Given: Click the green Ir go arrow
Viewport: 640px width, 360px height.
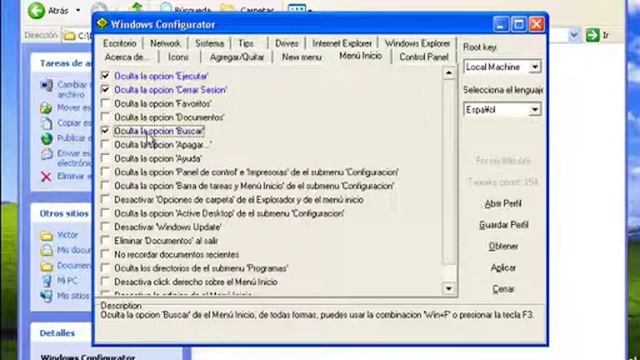Looking at the screenshot, I should (592, 35).
